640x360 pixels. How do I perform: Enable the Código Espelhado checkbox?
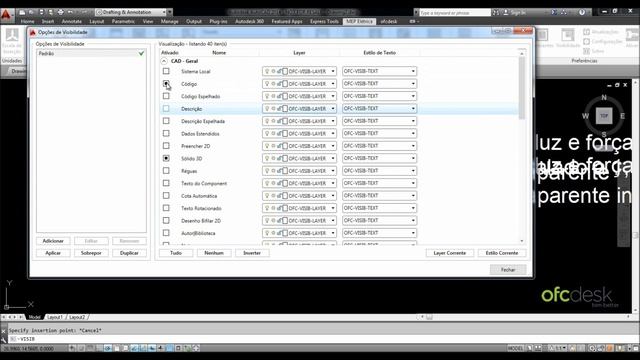click(x=166, y=96)
